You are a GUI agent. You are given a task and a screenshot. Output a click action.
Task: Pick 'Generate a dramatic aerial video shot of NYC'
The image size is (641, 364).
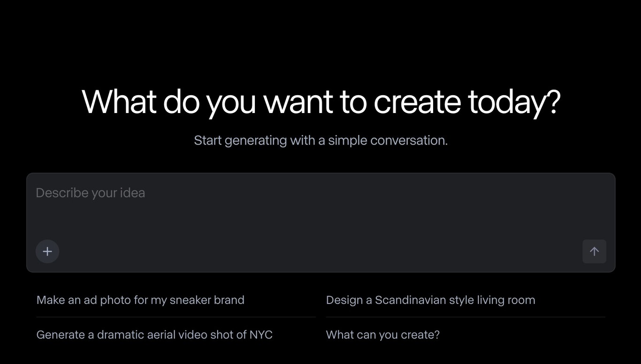154,335
